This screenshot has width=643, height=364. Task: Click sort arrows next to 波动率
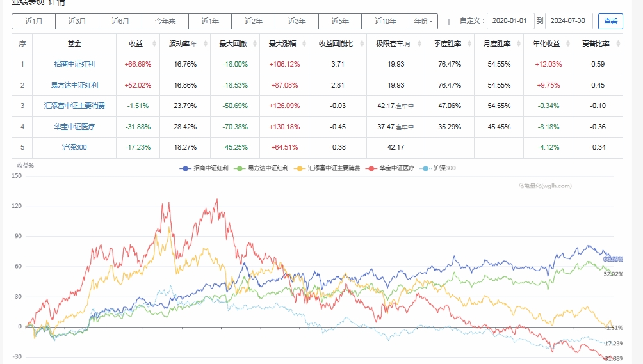(x=204, y=44)
